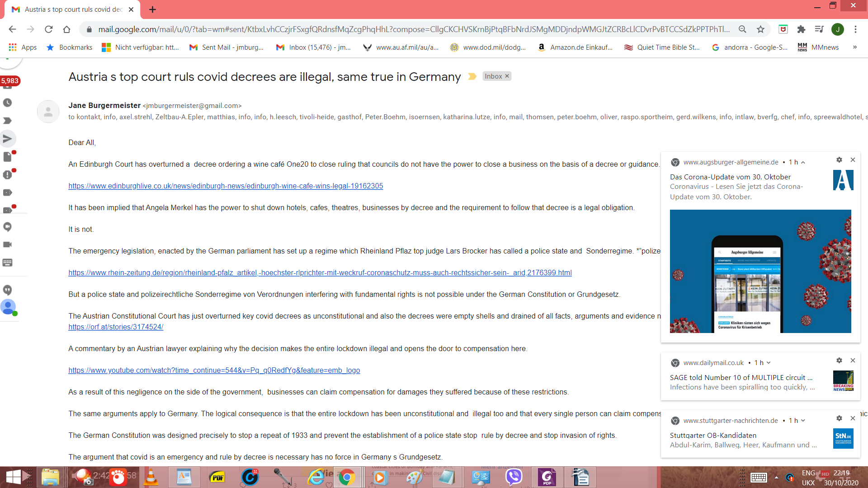Screen dimensions: 868x488
Task: Bookmark this page with star icon
Action: (760, 29)
